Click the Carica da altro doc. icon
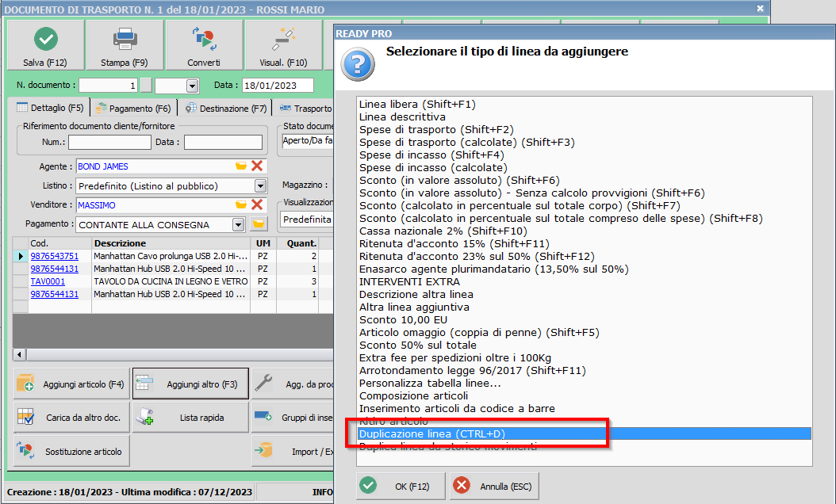 point(25,417)
